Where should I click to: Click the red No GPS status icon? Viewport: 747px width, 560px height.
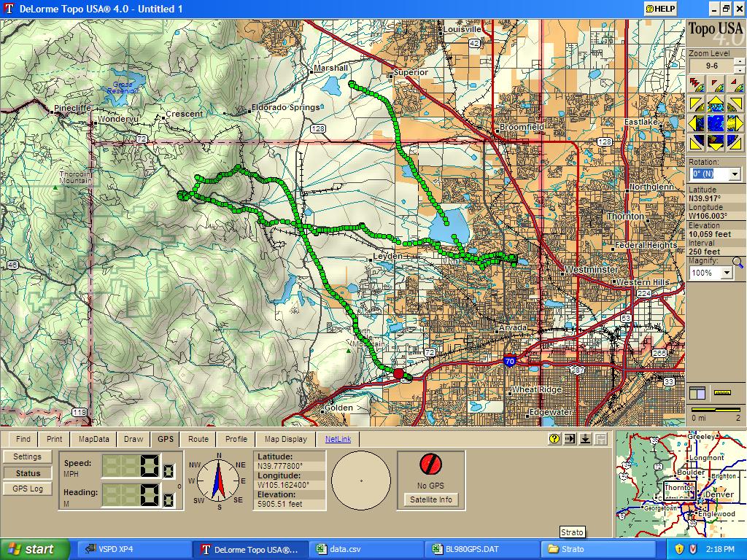point(430,464)
